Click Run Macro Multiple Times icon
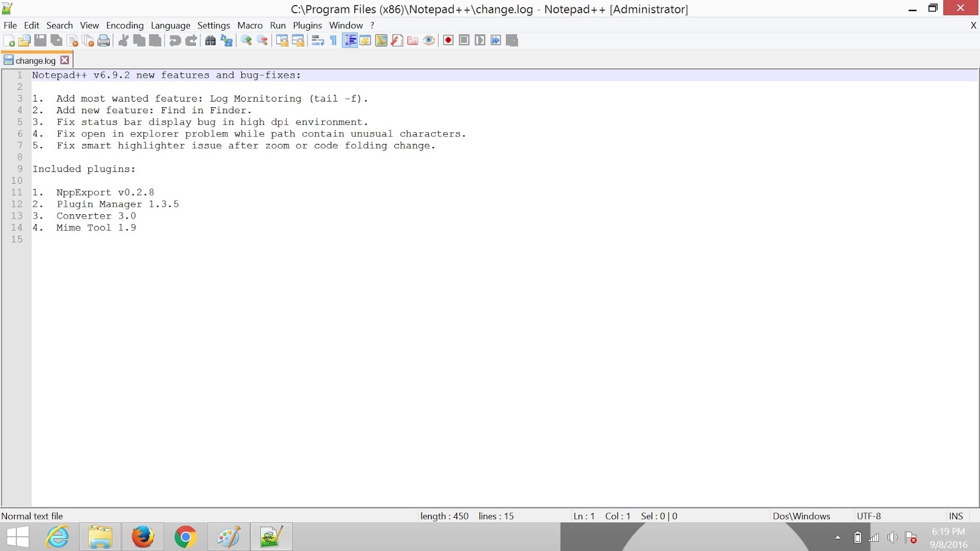 496,40
